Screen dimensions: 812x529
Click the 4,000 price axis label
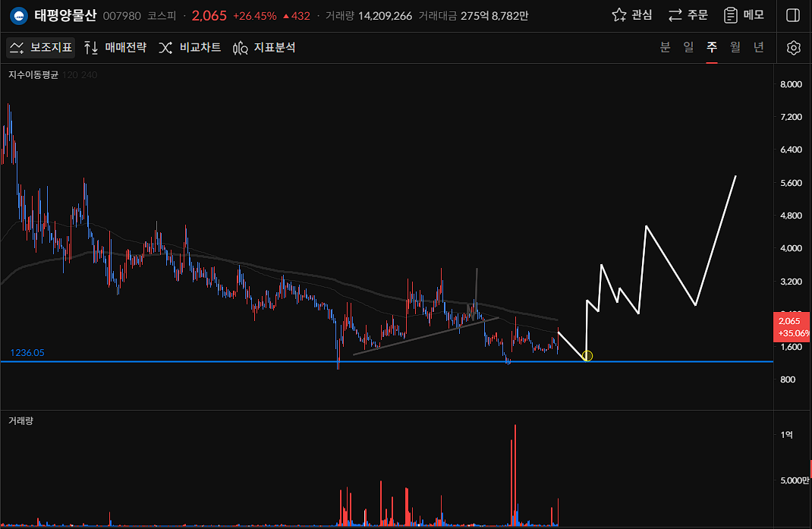pos(791,248)
